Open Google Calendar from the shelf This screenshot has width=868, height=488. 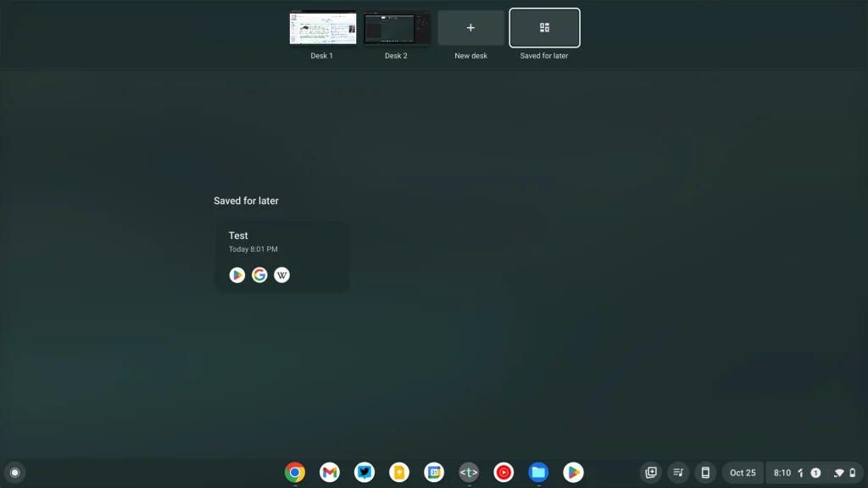[433, 472]
